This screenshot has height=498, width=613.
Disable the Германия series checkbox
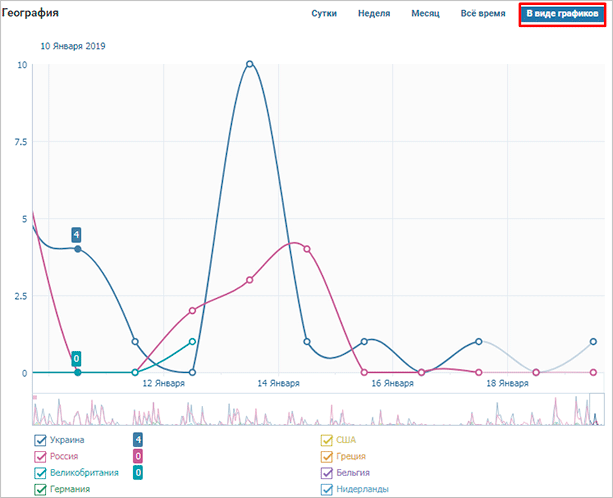[41, 489]
